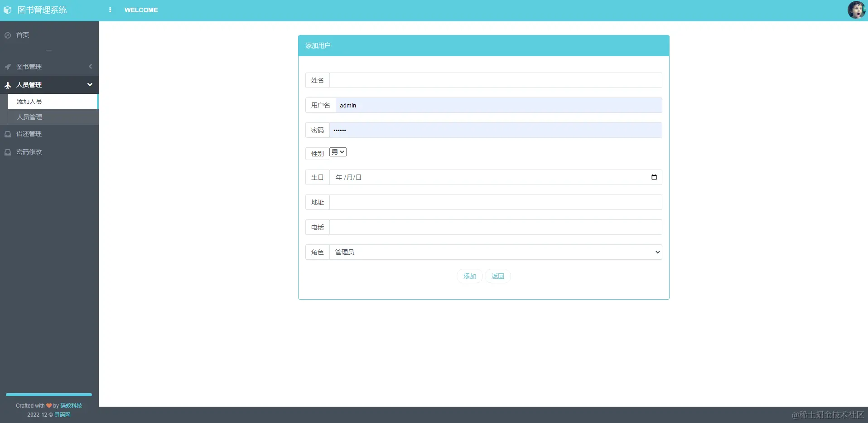Click the airplane icon next to 人员管理
The image size is (868, 423).
pos(7,84)
